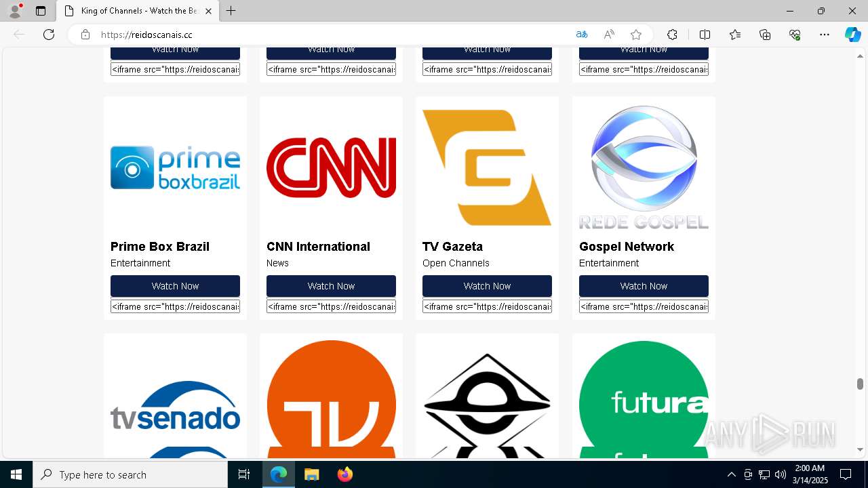Click the CNN logo image
Screen dimensions: 868x488
(331, 167)
